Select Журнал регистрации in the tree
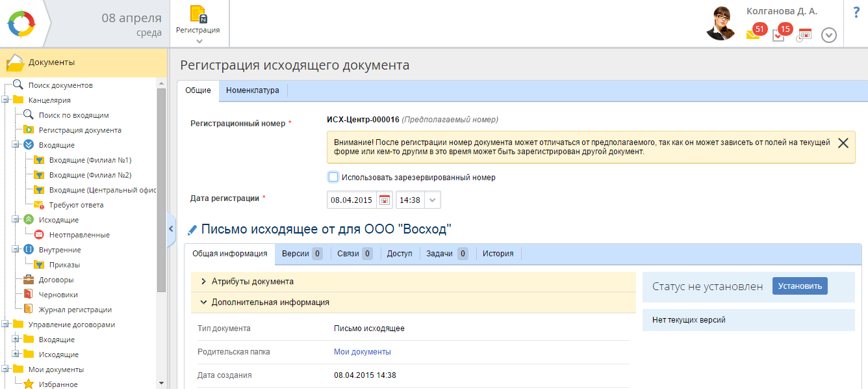Image resolution: width=868 pixels, height=389 pixels. tap(75, 310)
